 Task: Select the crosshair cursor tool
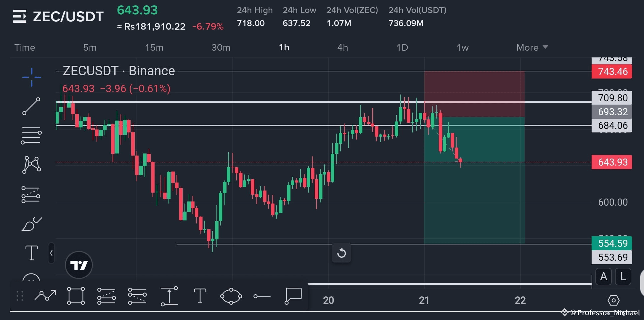point(32,77)
